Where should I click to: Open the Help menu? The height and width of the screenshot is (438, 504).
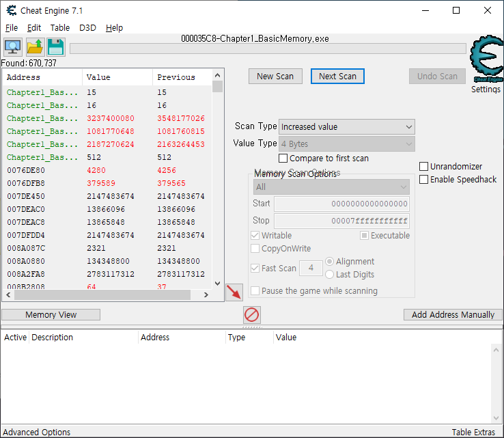pyautogui.click(x=114, y=27)
